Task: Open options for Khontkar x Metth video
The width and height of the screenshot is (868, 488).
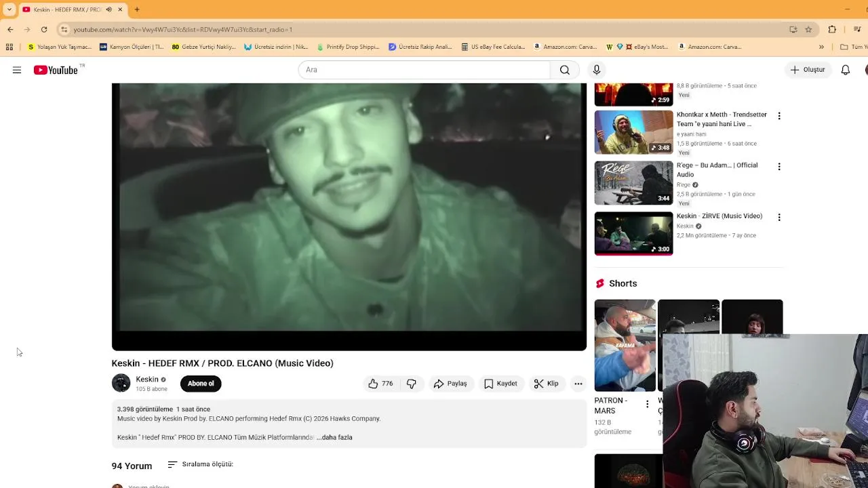Action: (x=779, y=116)
